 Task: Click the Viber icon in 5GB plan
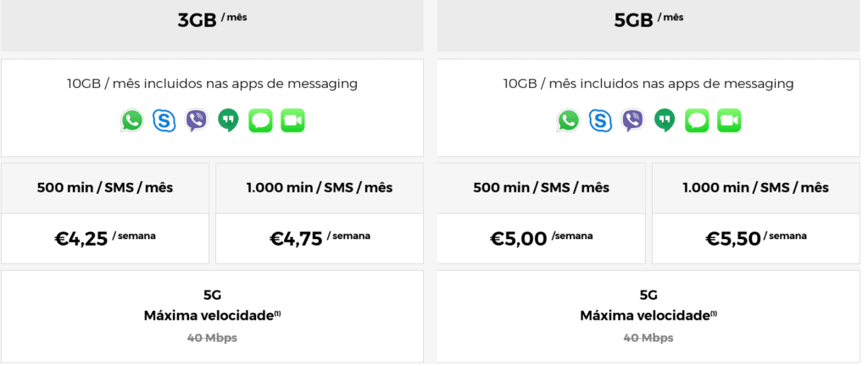[632, 120]
